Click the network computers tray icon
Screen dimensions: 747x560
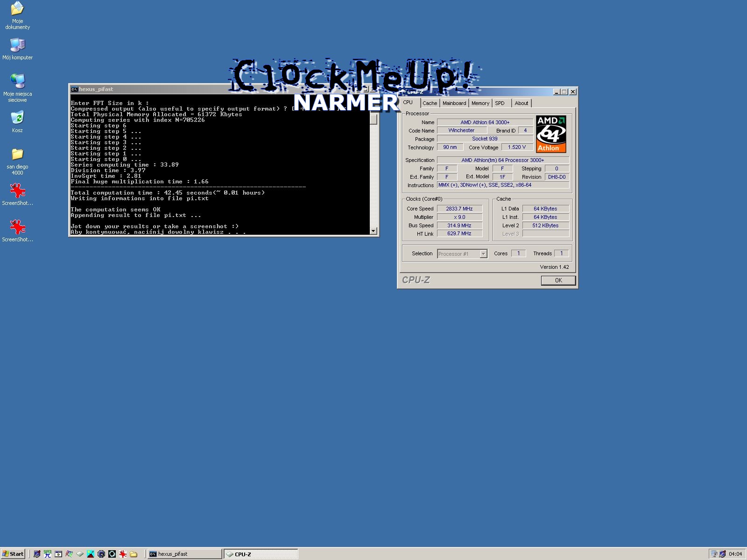tap(714, 554)
